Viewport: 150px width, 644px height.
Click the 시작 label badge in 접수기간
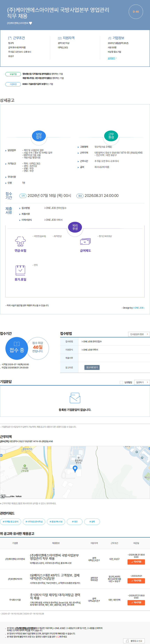coord(23,196)
